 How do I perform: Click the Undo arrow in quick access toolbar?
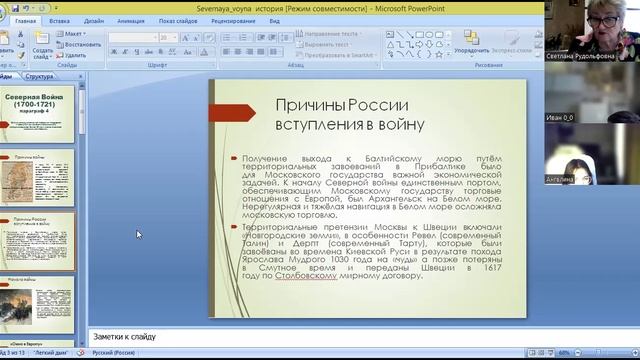click(x=26, y=8)
